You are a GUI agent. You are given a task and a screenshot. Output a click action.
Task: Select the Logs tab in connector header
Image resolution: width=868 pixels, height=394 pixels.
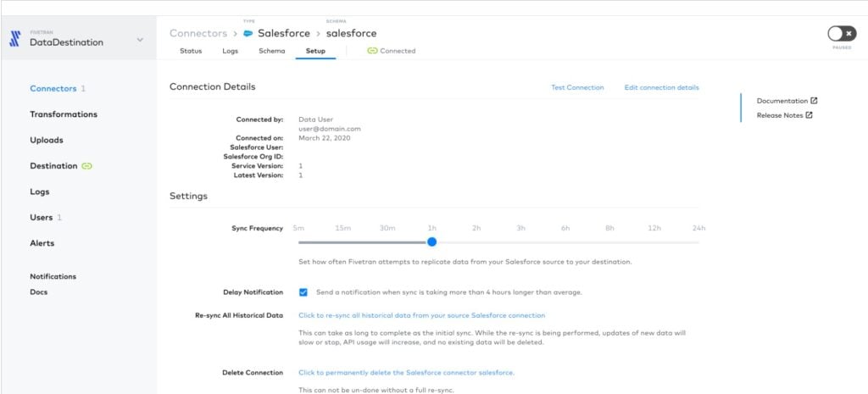231,51
